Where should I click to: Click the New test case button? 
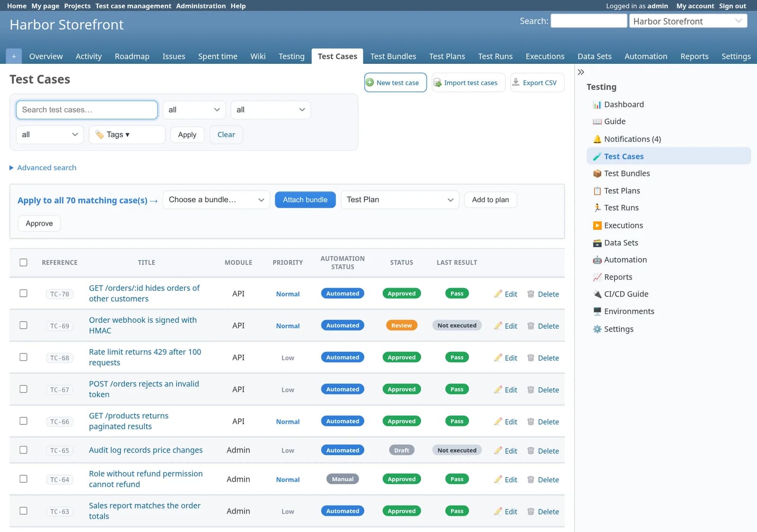pos(396,83)
